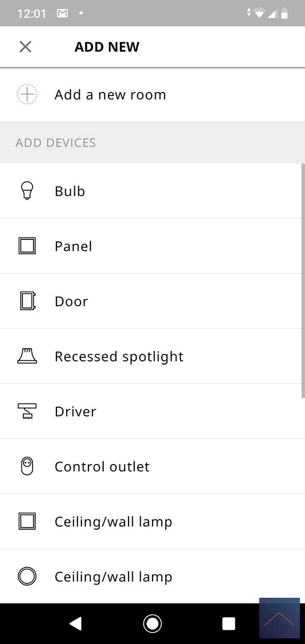Tap the Control outlet icon
The height and width of the screenshot is (644, 305).
(x=27, y=467)
